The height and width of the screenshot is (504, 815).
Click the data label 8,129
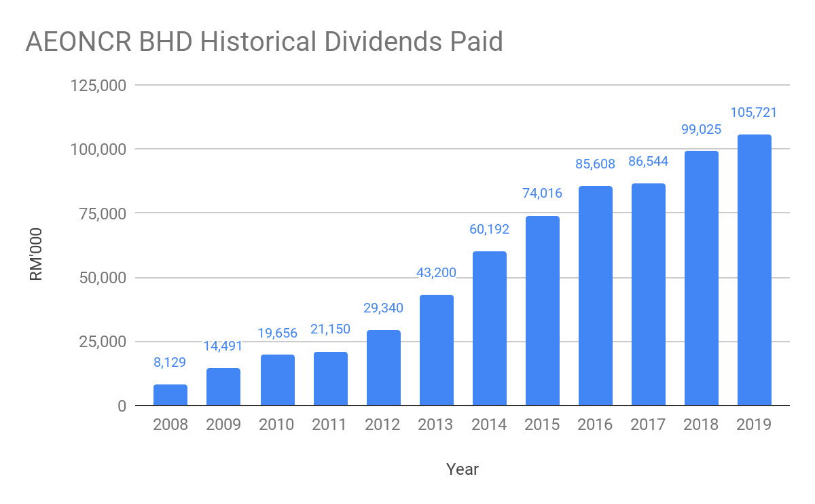coord(170,362)
